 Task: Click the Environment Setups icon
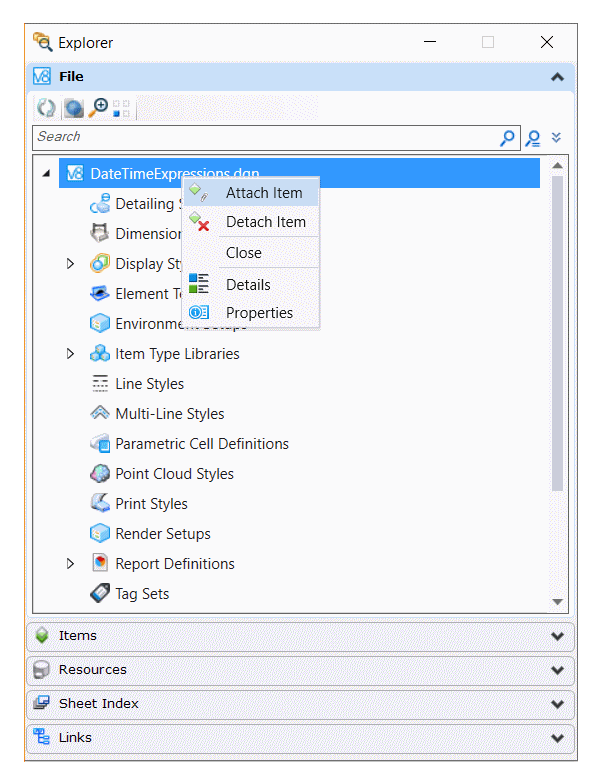tap(100, 323)
